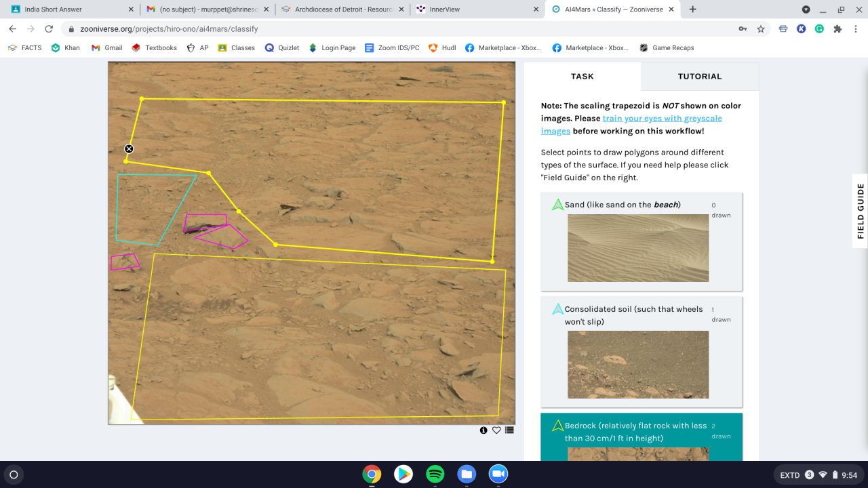This screenshot has width=868, height=488.
Task: Open Zoom IDS/PC bookmark
Action: pyautogui.click(x=393, y=48)
